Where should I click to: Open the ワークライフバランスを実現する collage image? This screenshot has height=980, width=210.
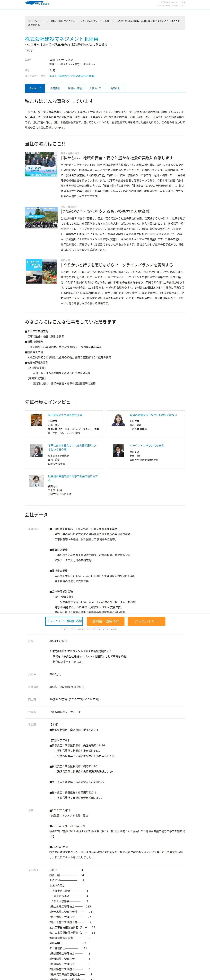click(41, 271)
